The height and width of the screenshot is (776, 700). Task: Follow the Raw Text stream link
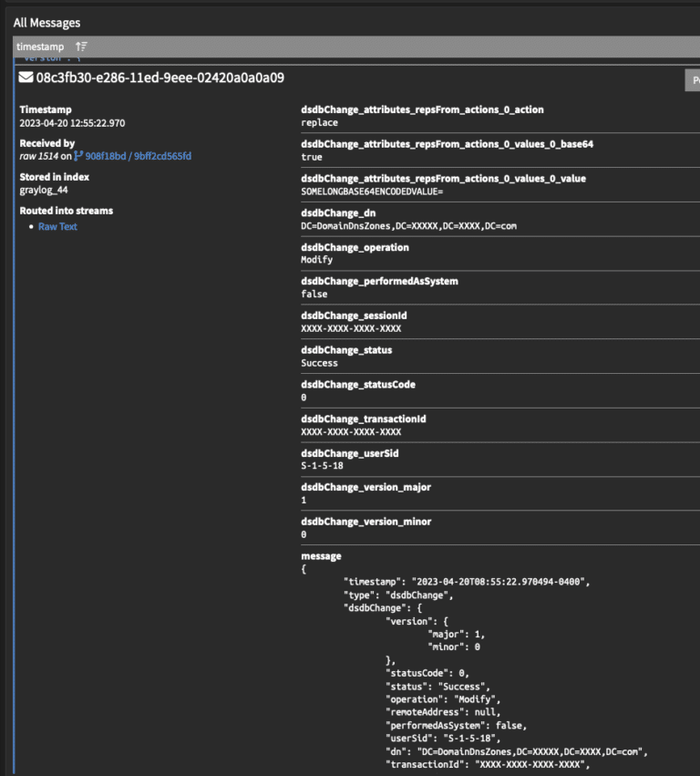click(x=57, y=226)
